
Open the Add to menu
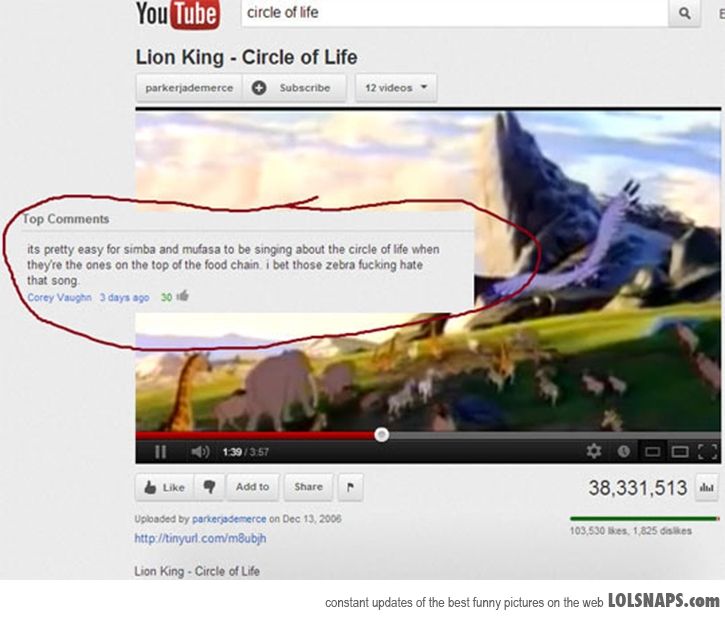[x=252, y=487]
